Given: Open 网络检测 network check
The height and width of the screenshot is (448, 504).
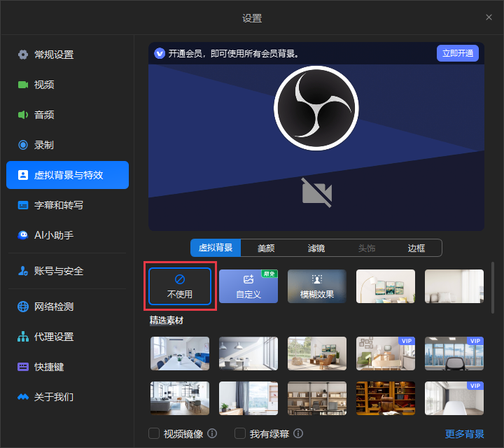Looking at the screenshot, I should click(x=54, y=307).
